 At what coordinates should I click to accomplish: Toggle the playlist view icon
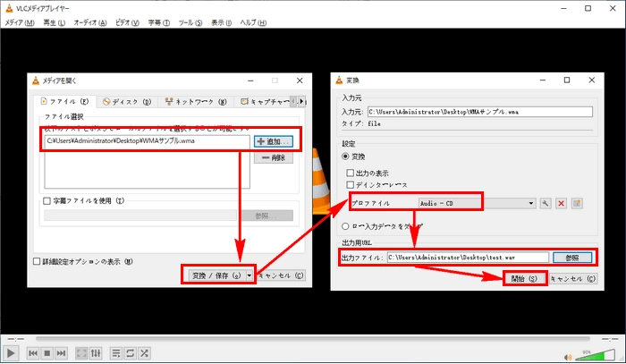point(115,353)
